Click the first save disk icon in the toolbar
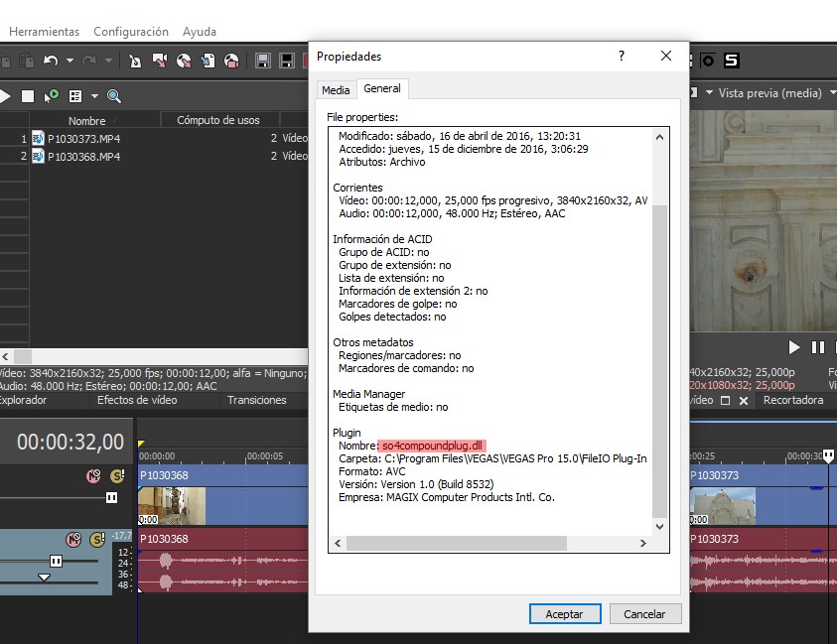The height and width of the screenshot is (644, 837). click(x=264, y=61)
